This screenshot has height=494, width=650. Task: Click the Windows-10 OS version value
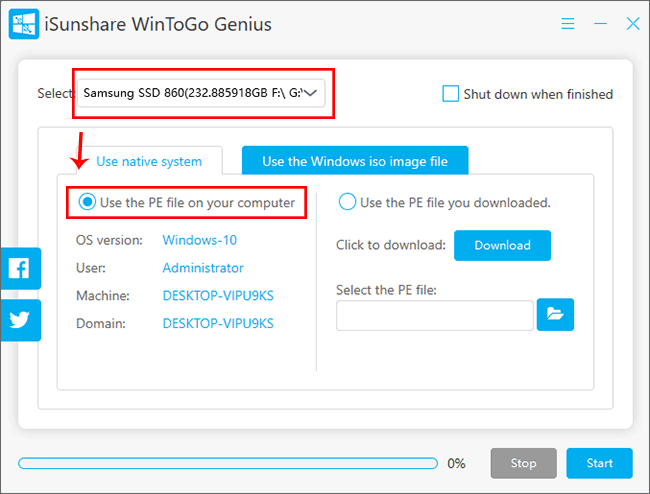click(x=199, y=240)
